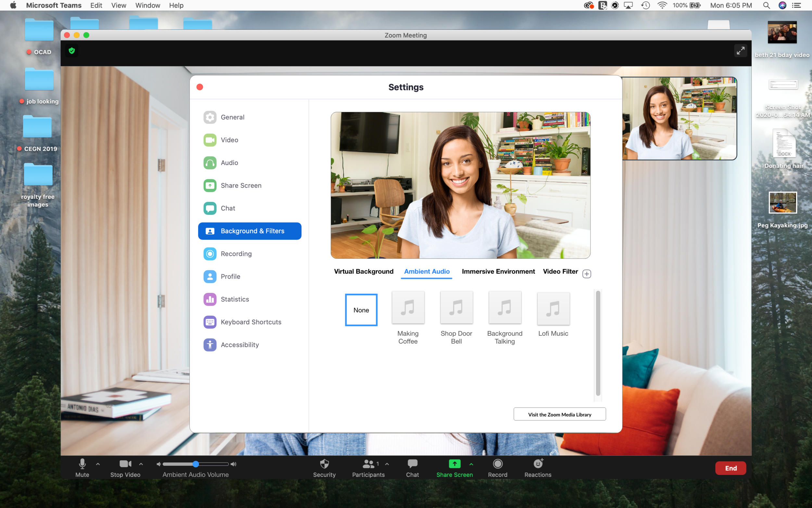The height and width of the screenshot is (508, 812).
Task: Open the Chat panel from the toolbar
Action: [412, 468]
